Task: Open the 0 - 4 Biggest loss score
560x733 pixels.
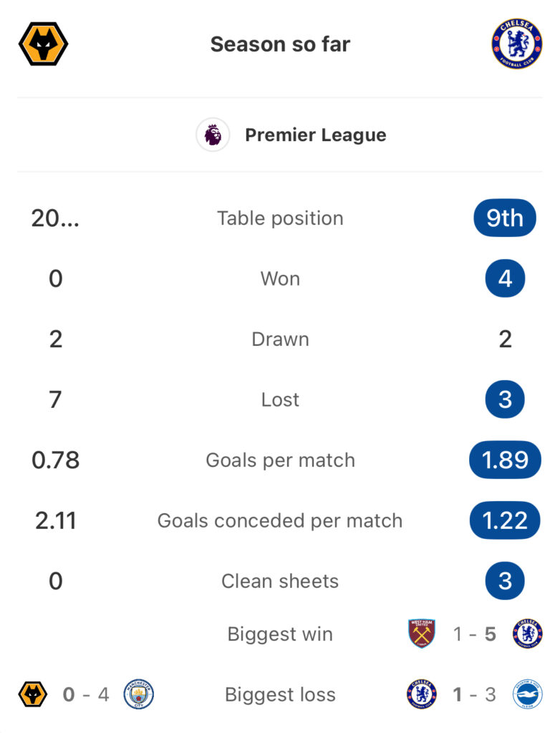Action: [86, 694]
